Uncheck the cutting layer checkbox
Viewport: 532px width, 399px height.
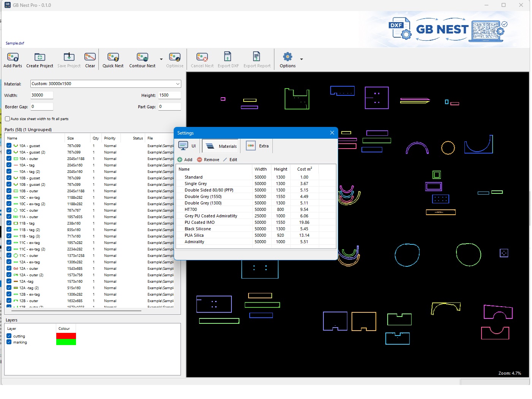9,336
